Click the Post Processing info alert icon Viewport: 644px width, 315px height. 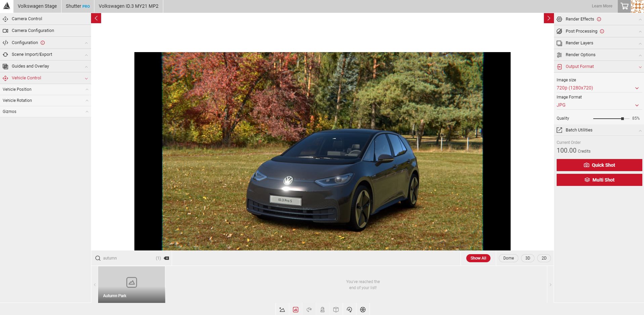(602, 31)
